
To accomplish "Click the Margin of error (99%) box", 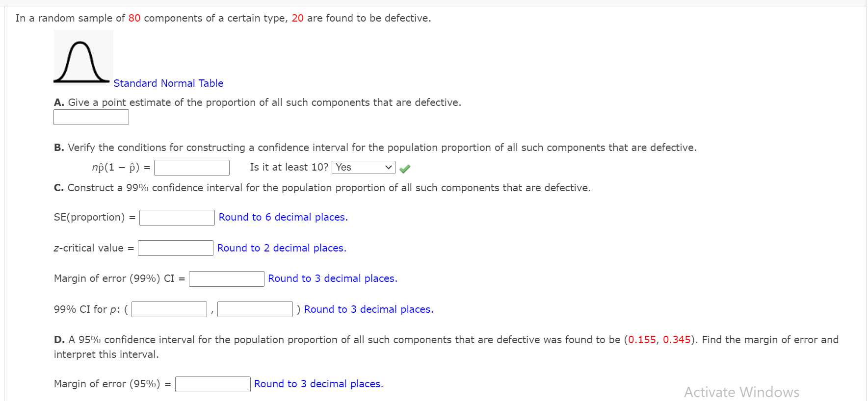I will [226, 278].
